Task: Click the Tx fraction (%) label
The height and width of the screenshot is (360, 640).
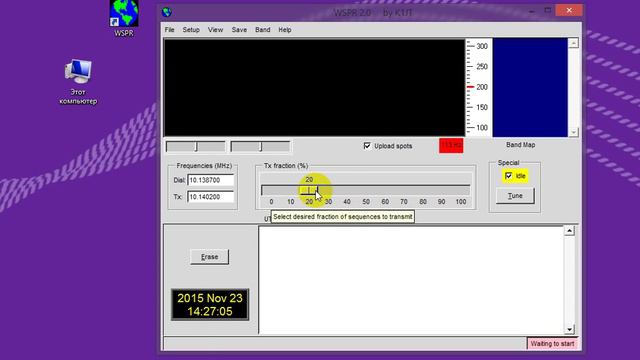Action: 286,166
